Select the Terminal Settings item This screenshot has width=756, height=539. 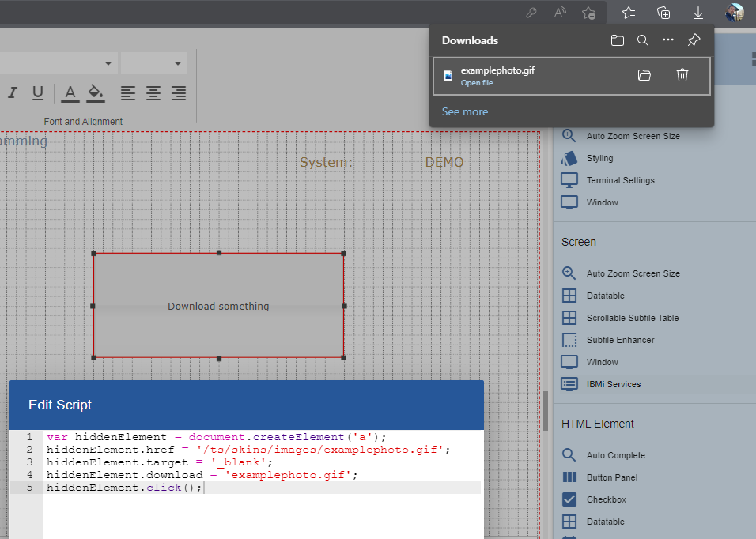[x=620, y=180]
